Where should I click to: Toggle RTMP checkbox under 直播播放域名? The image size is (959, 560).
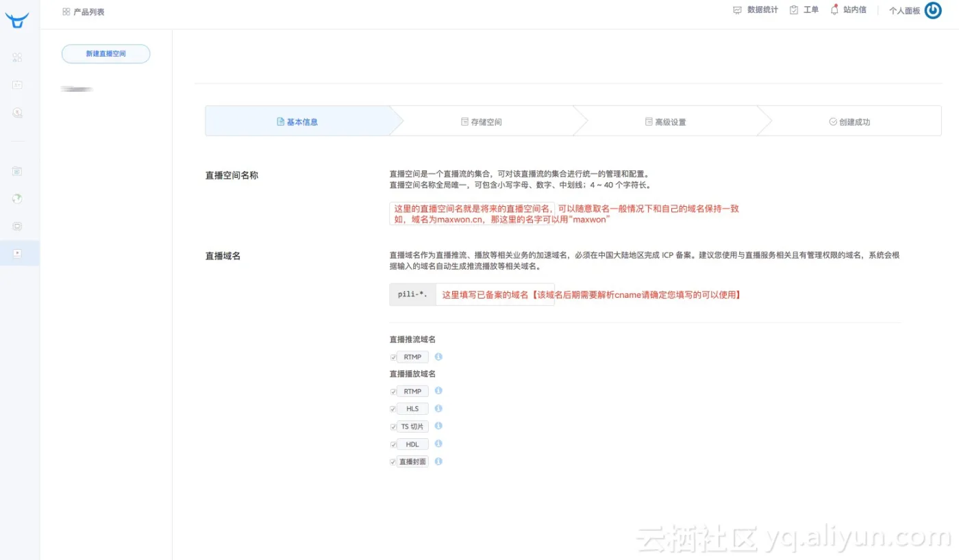(393, 392)
